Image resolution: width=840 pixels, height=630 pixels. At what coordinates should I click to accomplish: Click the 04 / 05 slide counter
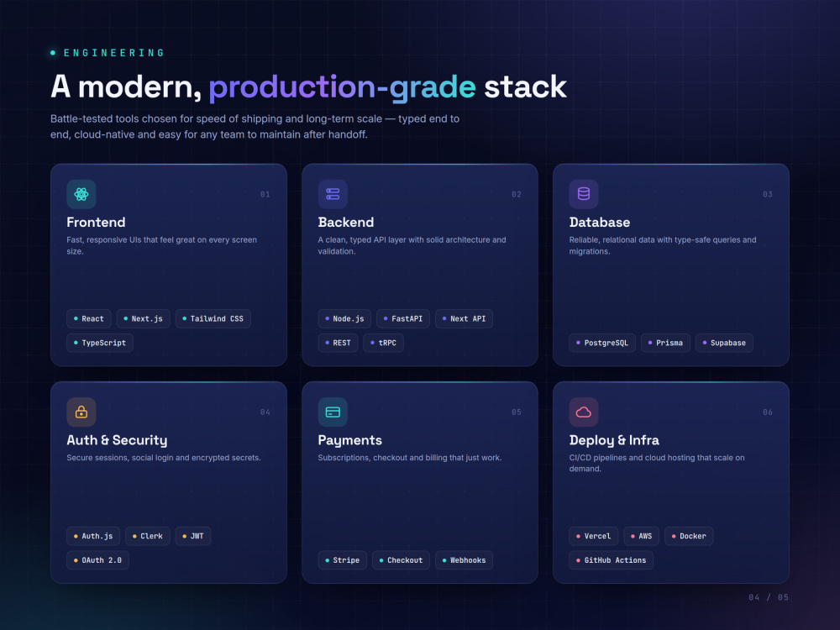(769, 597)
